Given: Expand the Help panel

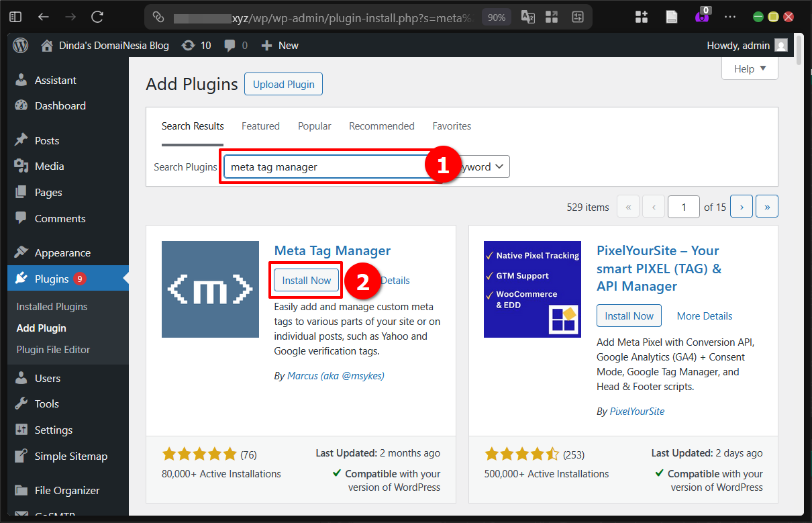Looking at the screenshot, I should pyautogui.click(x=749, y=68).
